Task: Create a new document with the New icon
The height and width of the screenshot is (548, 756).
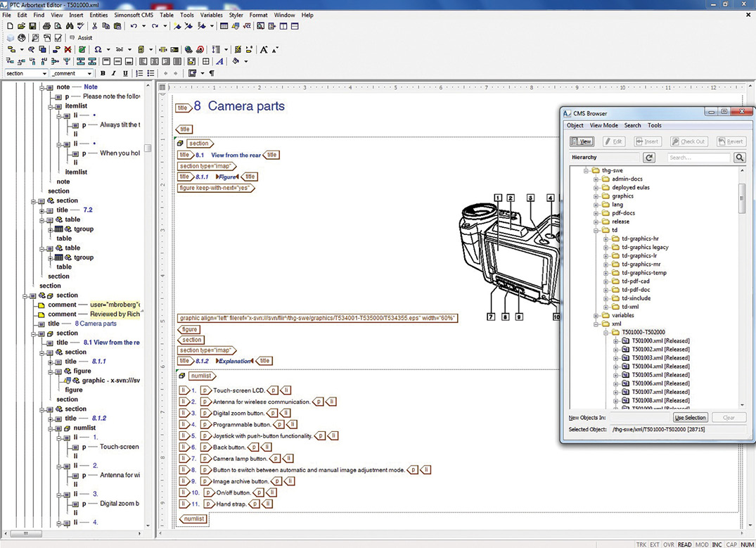Action: click(x=10, y=26)
